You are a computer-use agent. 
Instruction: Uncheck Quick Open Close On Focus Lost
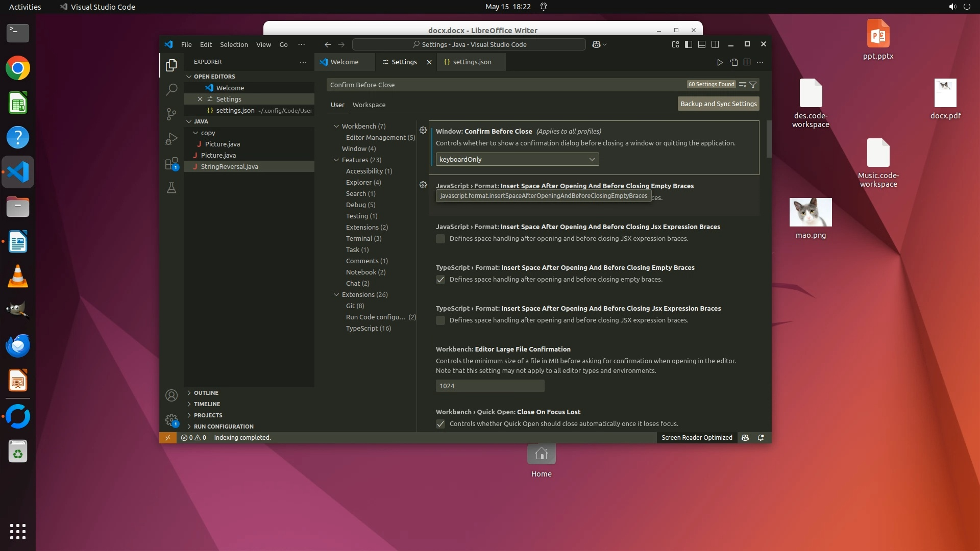pyautogui.click(x=440, y=424)
